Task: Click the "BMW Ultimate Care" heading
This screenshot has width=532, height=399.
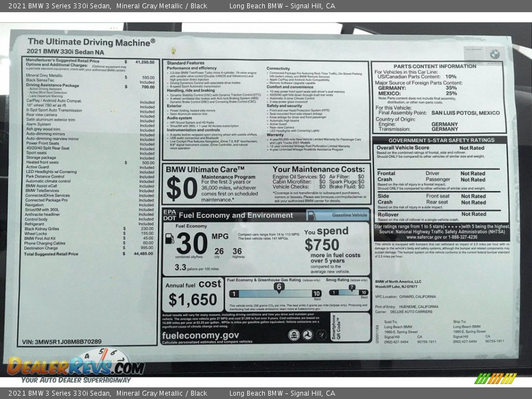Action: [205, 170]
